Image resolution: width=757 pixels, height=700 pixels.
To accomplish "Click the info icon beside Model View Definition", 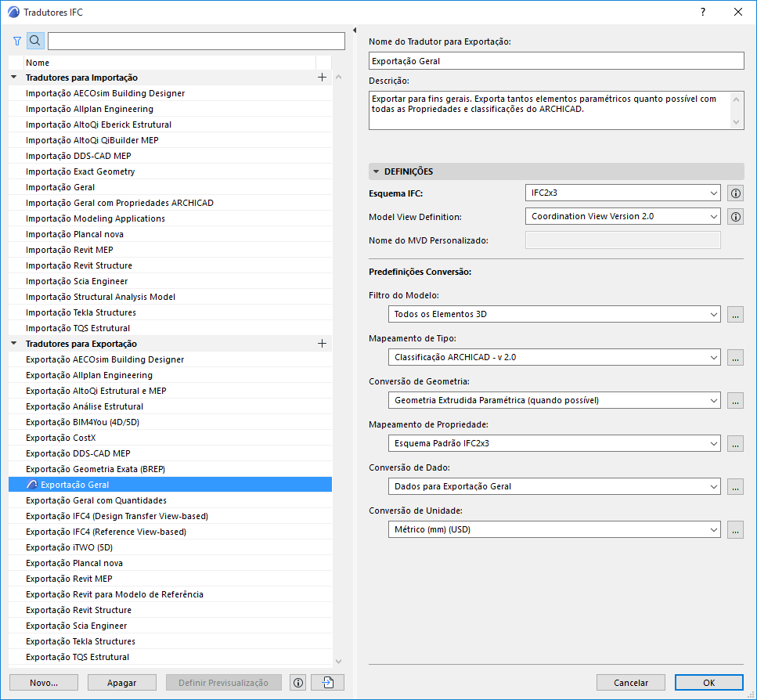I will (735, 216).
